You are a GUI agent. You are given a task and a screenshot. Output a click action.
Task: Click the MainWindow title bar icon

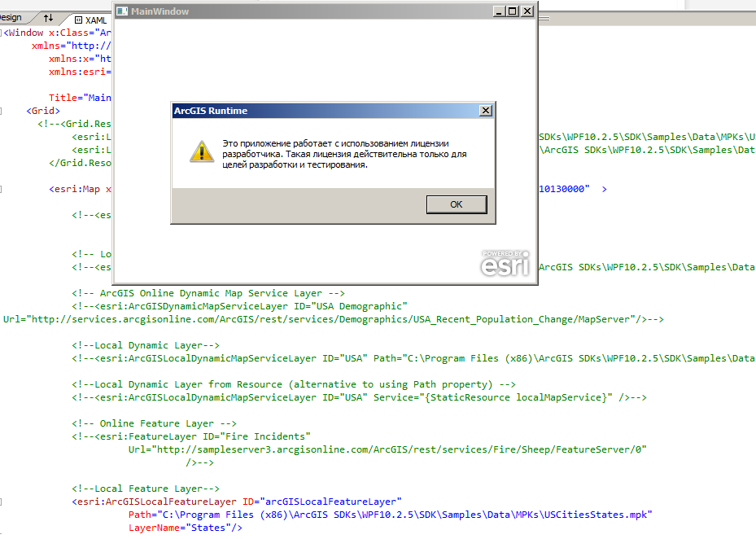pyautogui.click(x=122, y=11)
